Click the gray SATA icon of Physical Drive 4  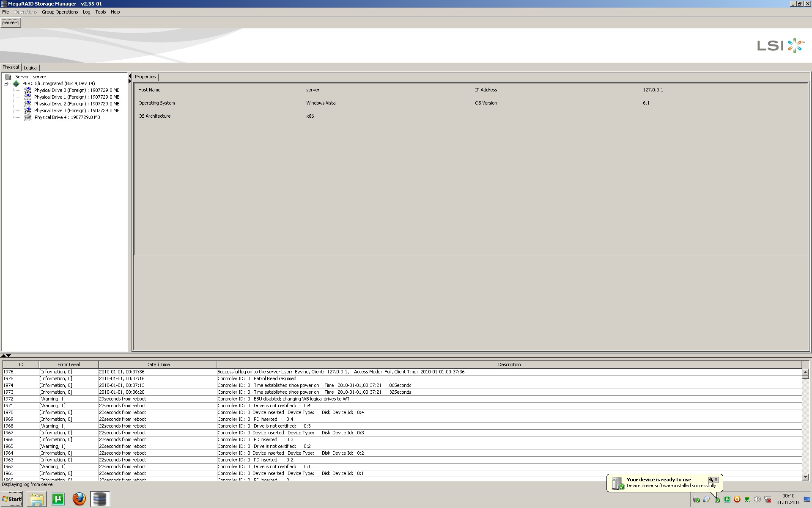click(x=28, y=117)
